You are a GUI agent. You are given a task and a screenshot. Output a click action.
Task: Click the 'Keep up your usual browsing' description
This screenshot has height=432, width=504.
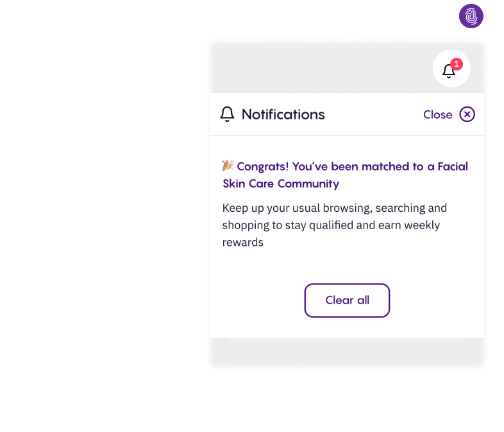(334, 225)
